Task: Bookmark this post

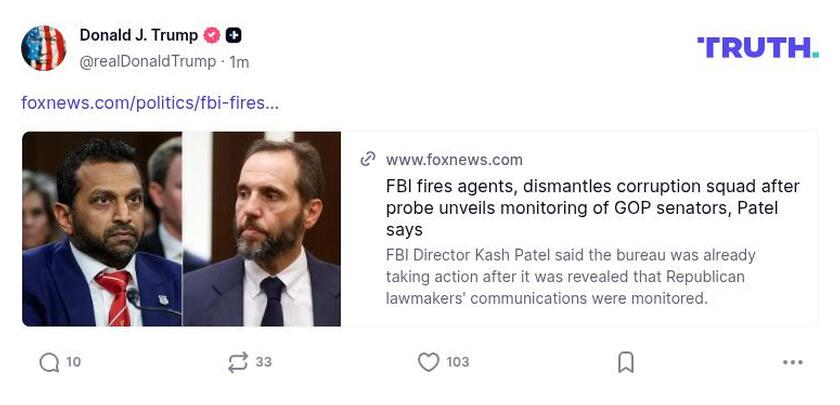Action: click(626, 362)
